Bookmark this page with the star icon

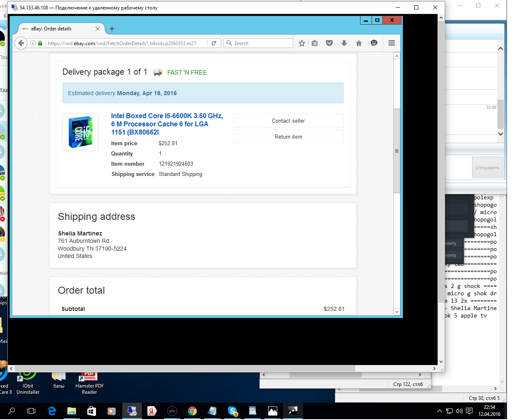pyautogui.click(x=302, y=43)
